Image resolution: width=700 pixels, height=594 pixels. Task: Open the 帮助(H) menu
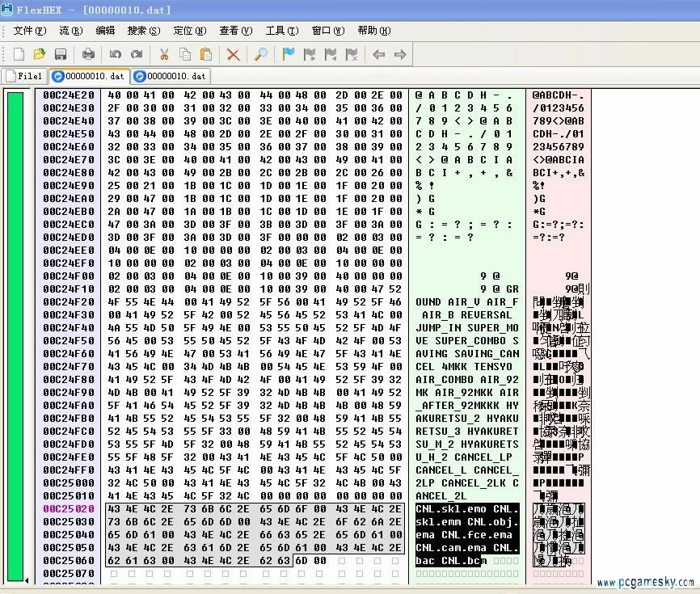point(374,31)
